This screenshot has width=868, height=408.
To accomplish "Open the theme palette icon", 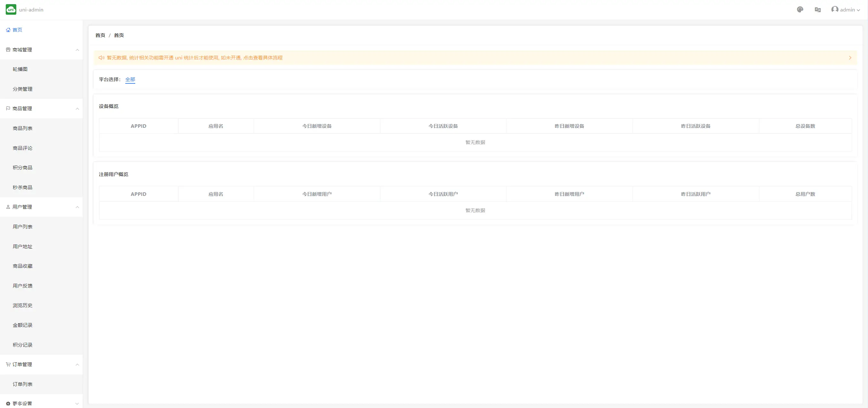I will click(800, 10).
